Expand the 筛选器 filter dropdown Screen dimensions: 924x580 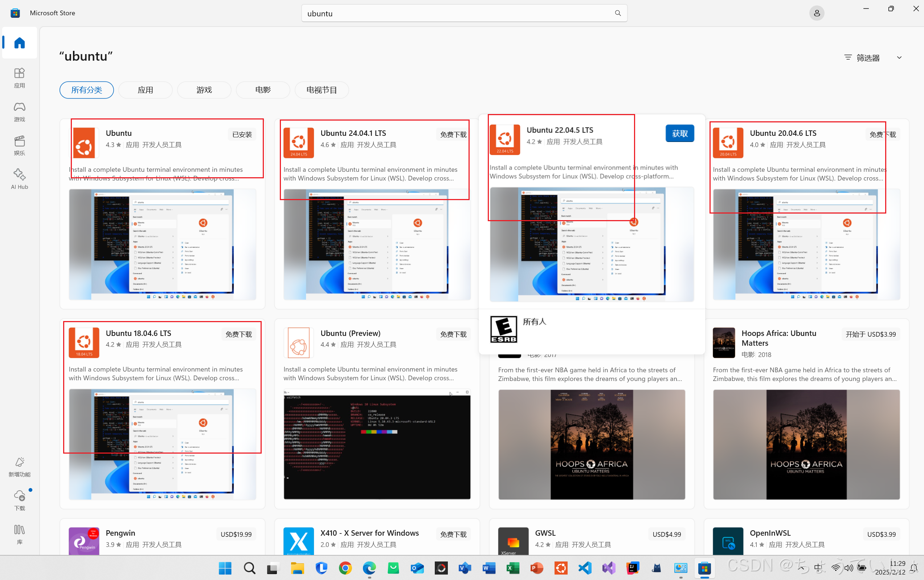coord(873,57)
